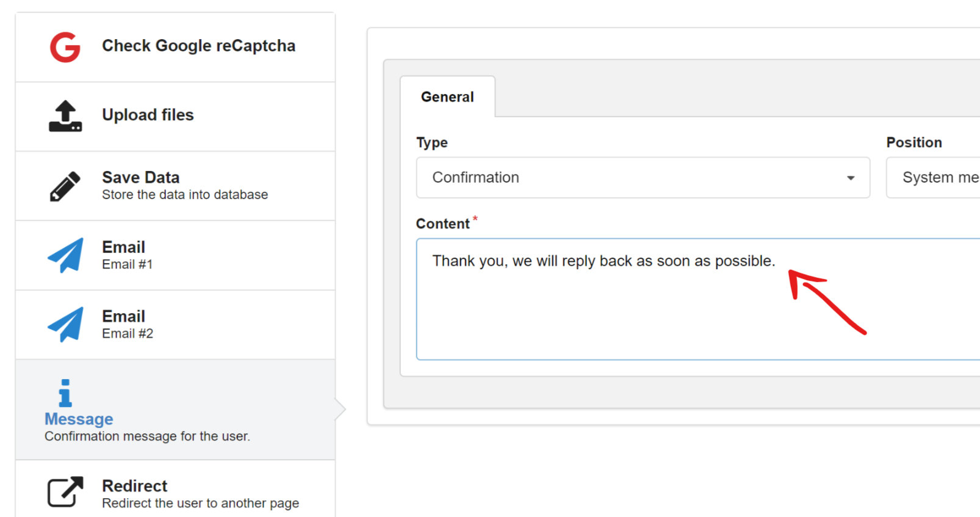Click the Type field label
This screenshot has height=517, width=980.
click(432, 143)
